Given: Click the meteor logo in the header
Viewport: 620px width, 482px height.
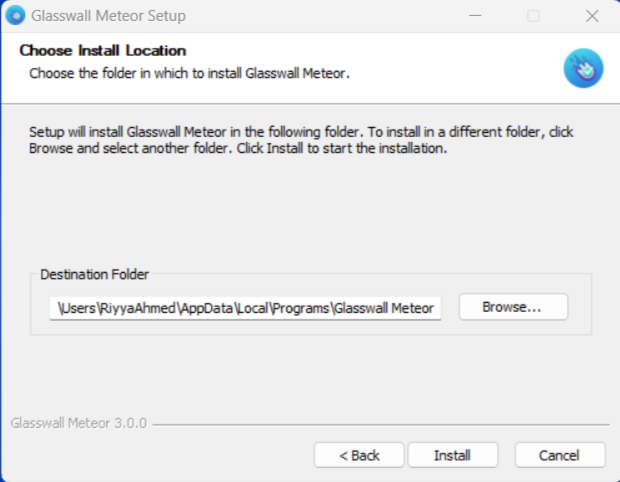Looking at the screenshot, I should click(x=582, y=66).
